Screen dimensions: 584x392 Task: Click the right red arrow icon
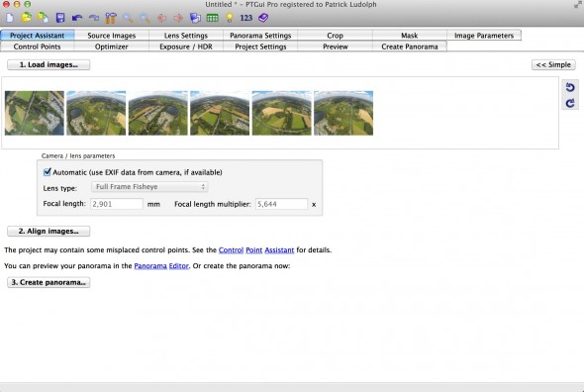coord(179,18)
